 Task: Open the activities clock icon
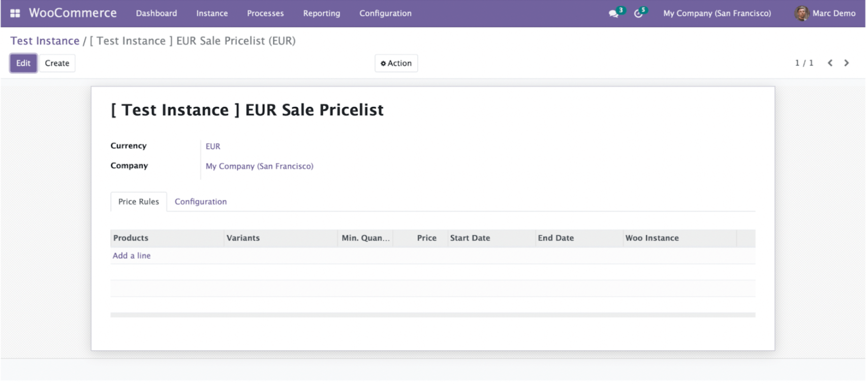click(638, 14)
